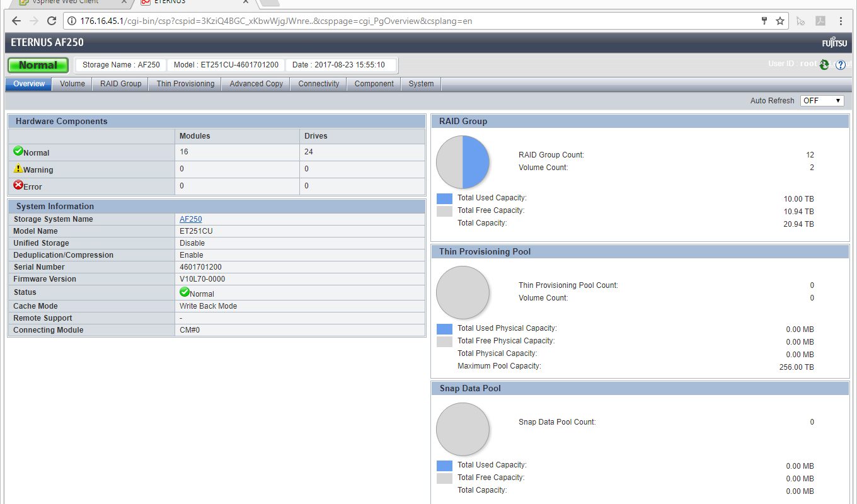Click the green Normal status button
The width and height of the screenshot is (857, 504).
tap(38, 65)
